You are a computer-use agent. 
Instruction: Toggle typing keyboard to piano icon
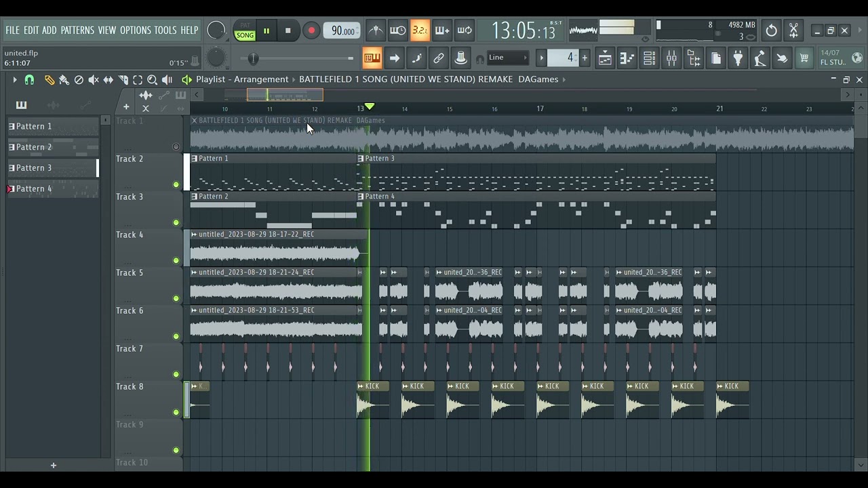coord(372,58)
